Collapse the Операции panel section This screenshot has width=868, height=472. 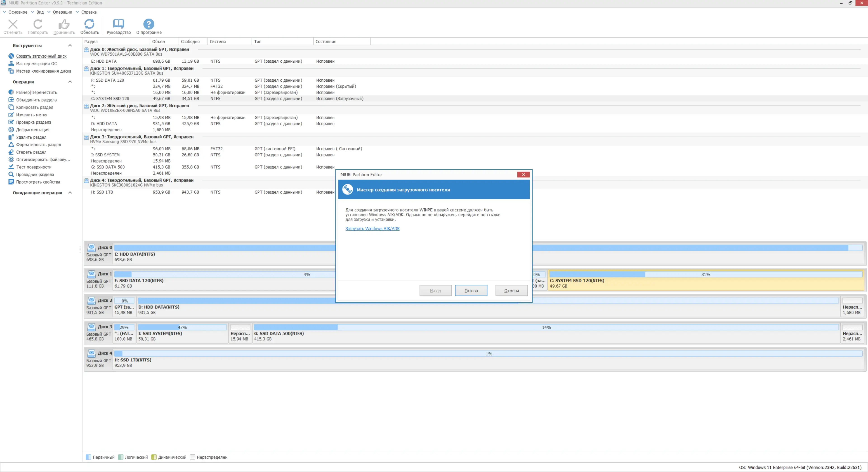70,82
